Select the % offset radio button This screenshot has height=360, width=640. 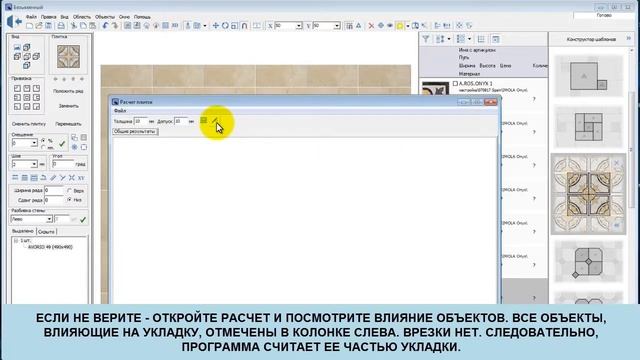pyautogui.click(x=43, y=140)
